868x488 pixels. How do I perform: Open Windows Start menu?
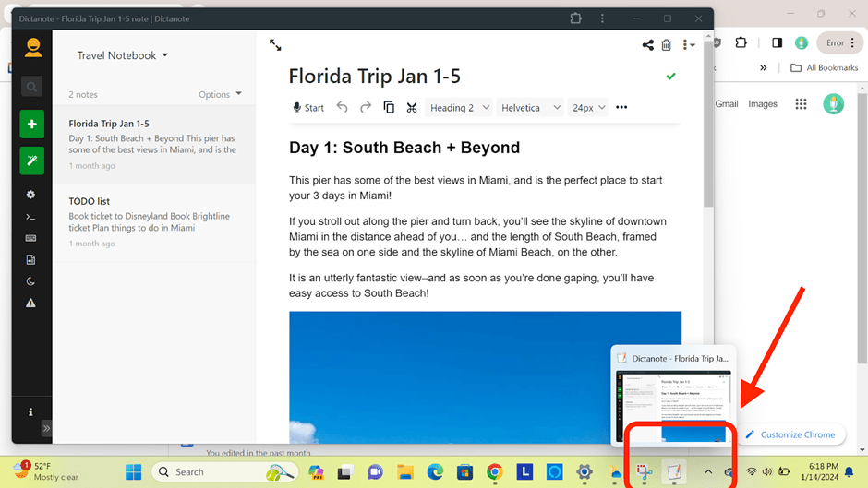point(133,472)
